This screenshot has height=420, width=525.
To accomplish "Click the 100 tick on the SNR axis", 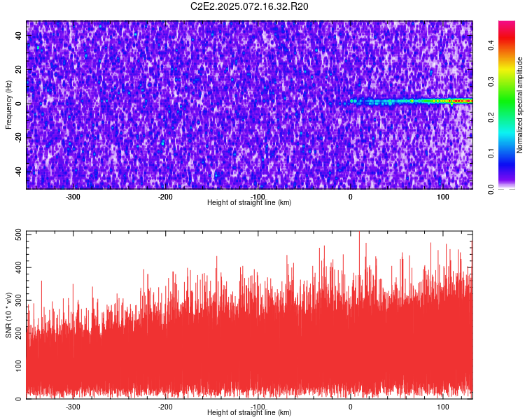I will 18,365.
